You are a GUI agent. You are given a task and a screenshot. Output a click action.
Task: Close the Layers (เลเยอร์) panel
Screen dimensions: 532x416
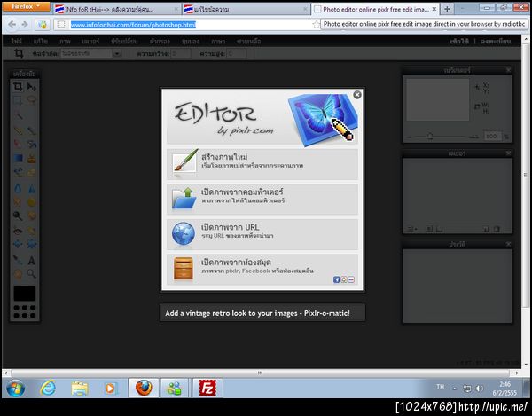click(508, 153)
